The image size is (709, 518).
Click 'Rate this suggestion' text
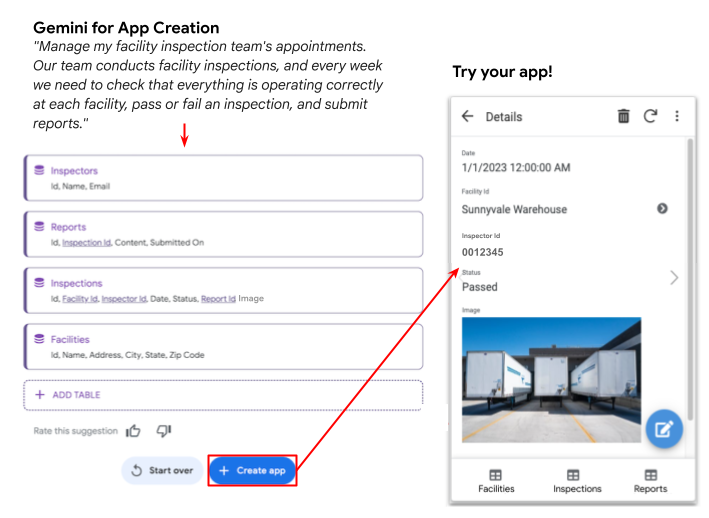point(76,431)
